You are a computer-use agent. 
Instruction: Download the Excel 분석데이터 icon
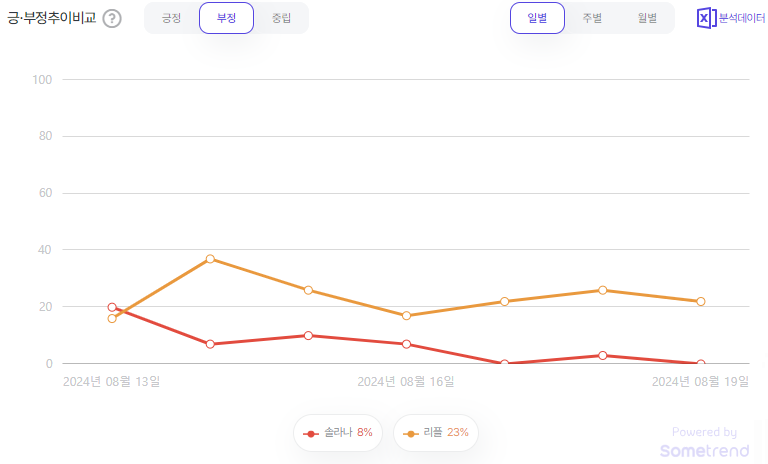[706, 18]
